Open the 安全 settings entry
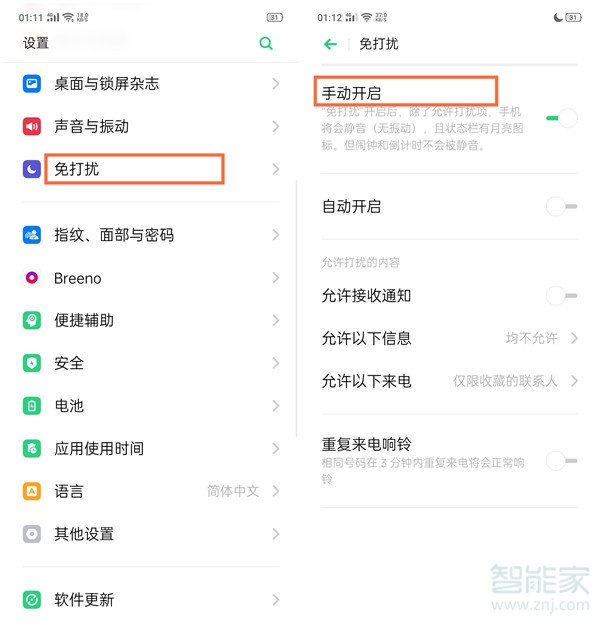This screenshot has width=600, height=624. pos(151,363)
